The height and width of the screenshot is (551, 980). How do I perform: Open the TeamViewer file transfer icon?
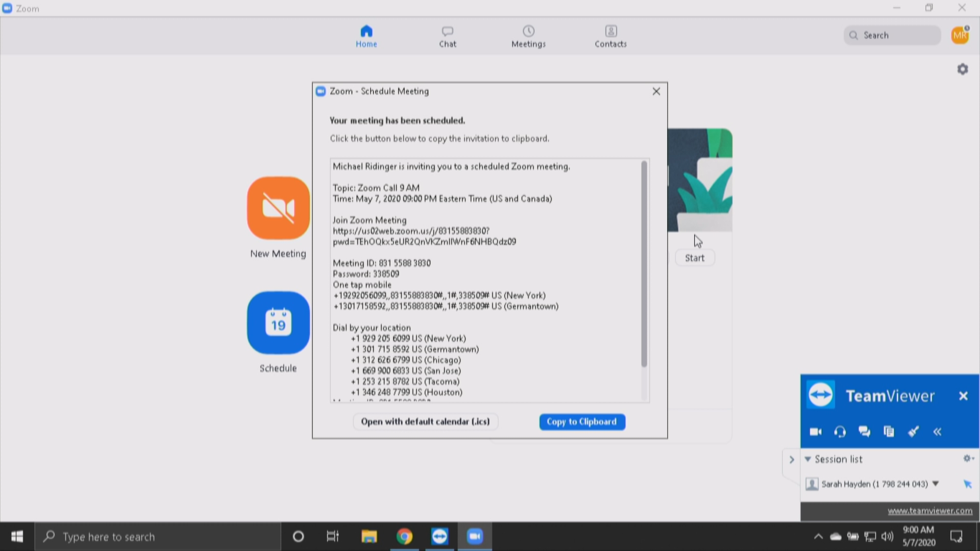[x=889, y=432]
